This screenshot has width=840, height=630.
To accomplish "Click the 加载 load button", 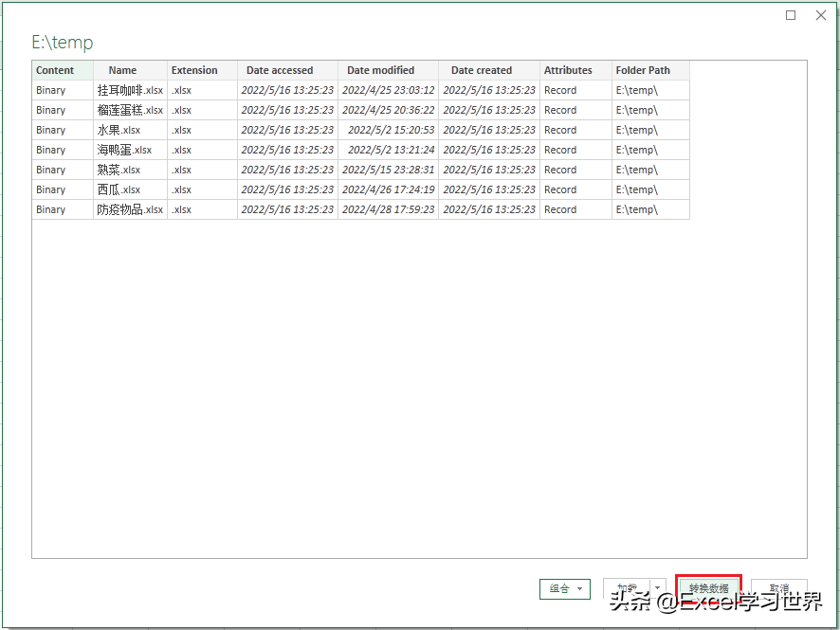I will pyautogui.click(x=627, y=588).
